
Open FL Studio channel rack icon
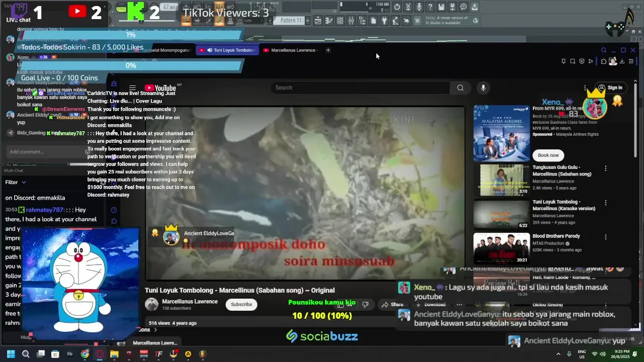click(340, 21)
